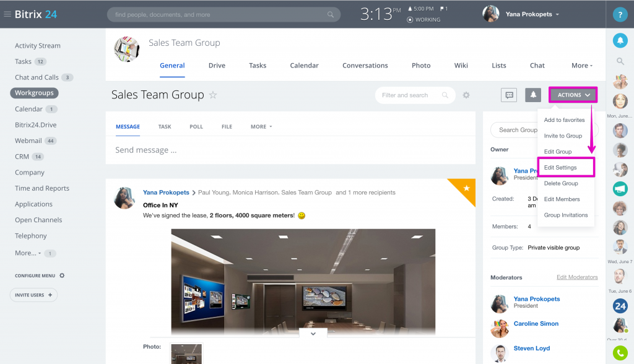Open the help question mark icon
Screen dimensions: 634x364
coord(620,15)
